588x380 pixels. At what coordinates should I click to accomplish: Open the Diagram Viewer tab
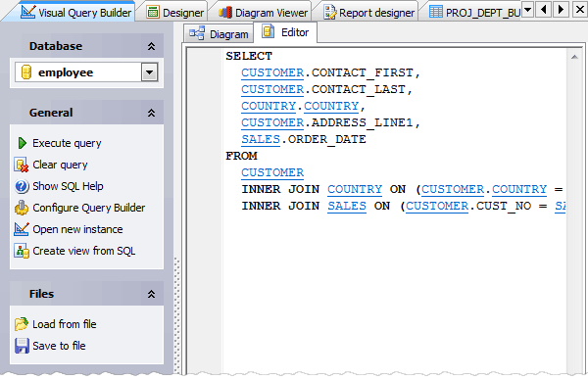[x=263, y=13]
